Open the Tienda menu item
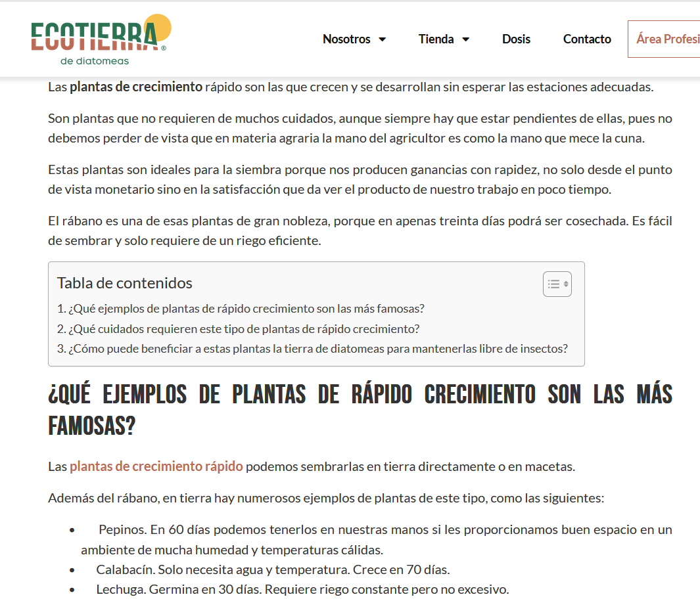Screen dimensions: 700x601 click(436, 39)
